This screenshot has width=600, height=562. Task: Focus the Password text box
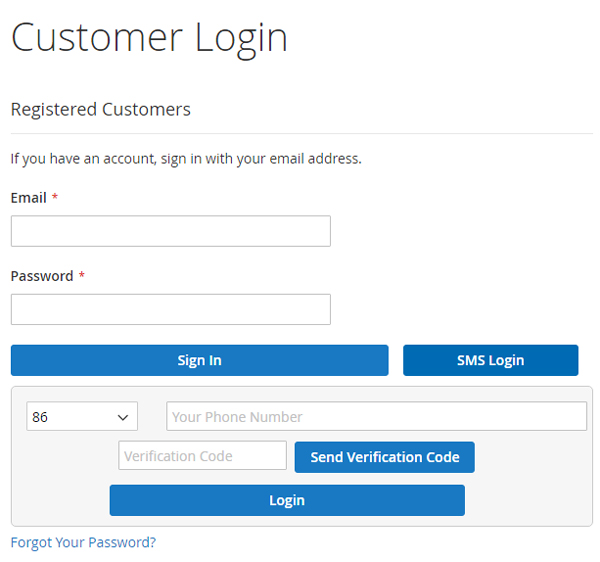click(x=170, y=309)
